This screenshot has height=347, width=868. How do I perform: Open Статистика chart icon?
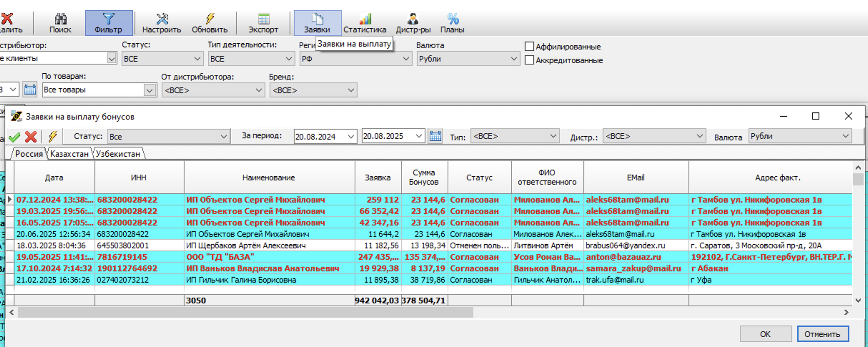tap(365, 23)
